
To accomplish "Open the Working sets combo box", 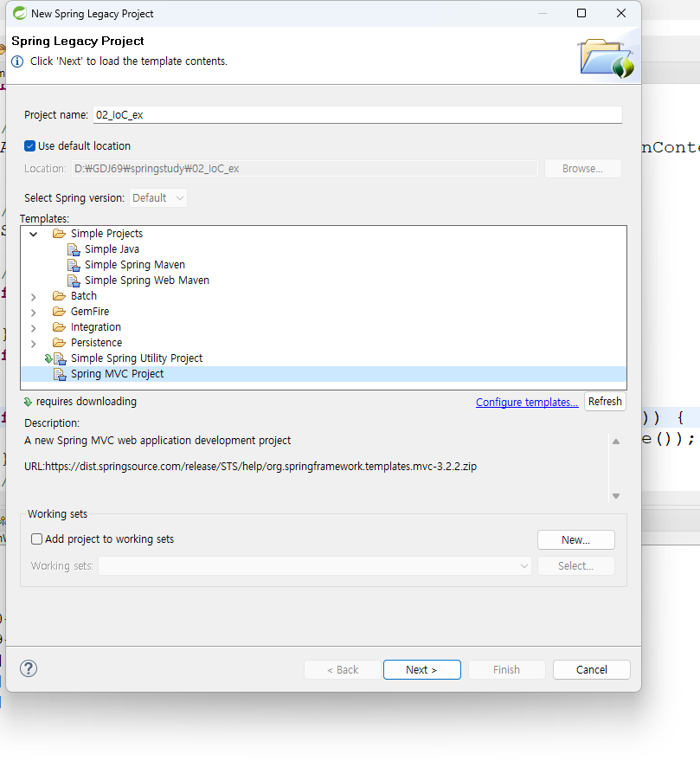I will tap(315, 565).
